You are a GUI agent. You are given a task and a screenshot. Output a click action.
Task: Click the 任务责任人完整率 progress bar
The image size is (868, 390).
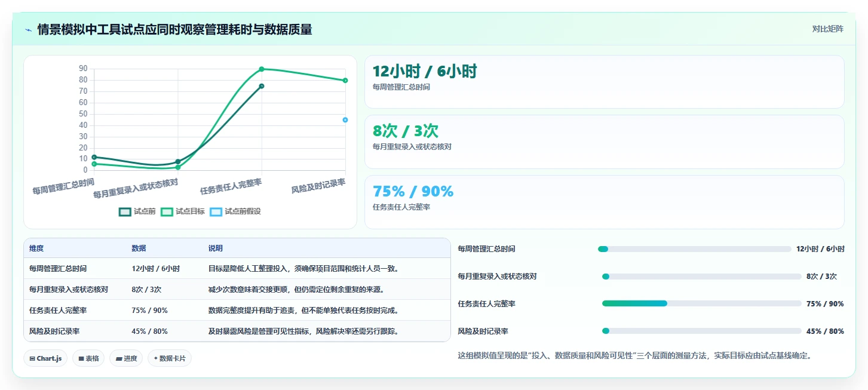(x=701, y=304)
